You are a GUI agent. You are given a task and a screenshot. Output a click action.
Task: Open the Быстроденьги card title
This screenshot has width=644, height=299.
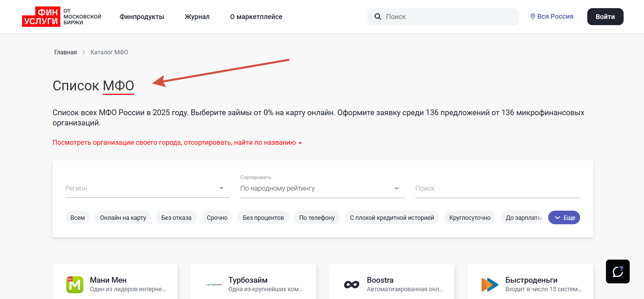[x=531, y=280]
